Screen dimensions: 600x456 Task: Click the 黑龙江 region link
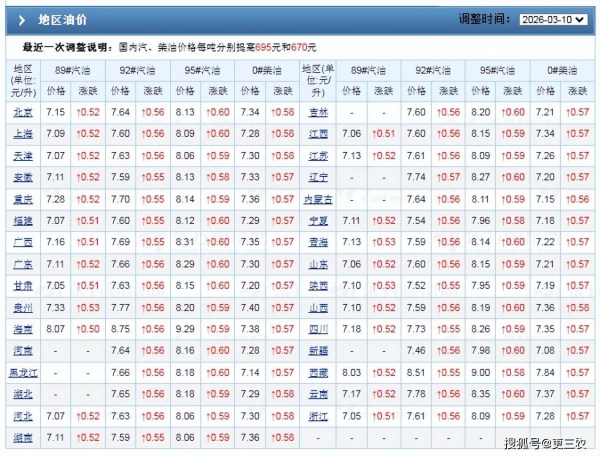pos(22,372)
